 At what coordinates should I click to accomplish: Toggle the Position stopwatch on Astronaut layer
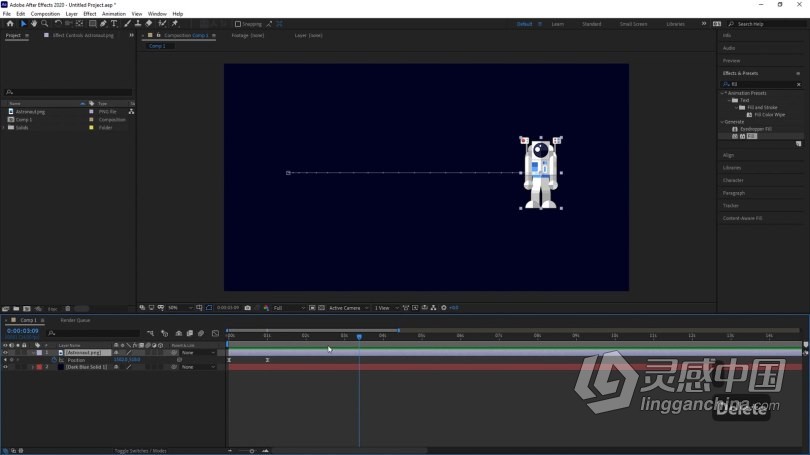(54, 360)
